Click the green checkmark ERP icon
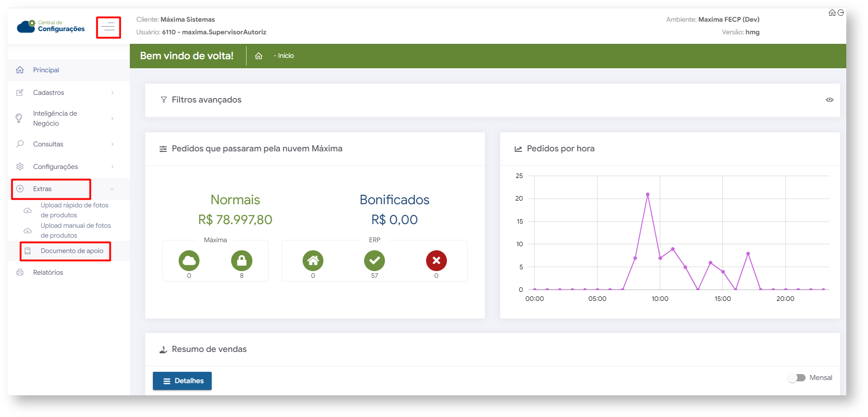This screenshot has width=868, height=417. [375, 261]
